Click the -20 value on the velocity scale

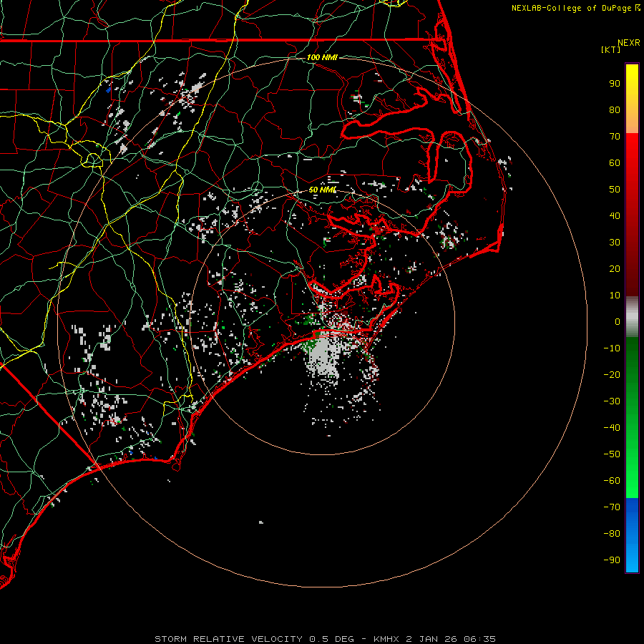pos(612,375)
